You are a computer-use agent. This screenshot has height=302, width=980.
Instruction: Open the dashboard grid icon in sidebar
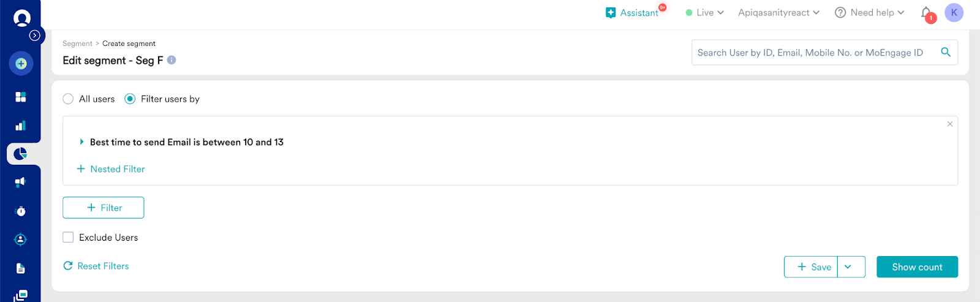(x=21, y=97)
